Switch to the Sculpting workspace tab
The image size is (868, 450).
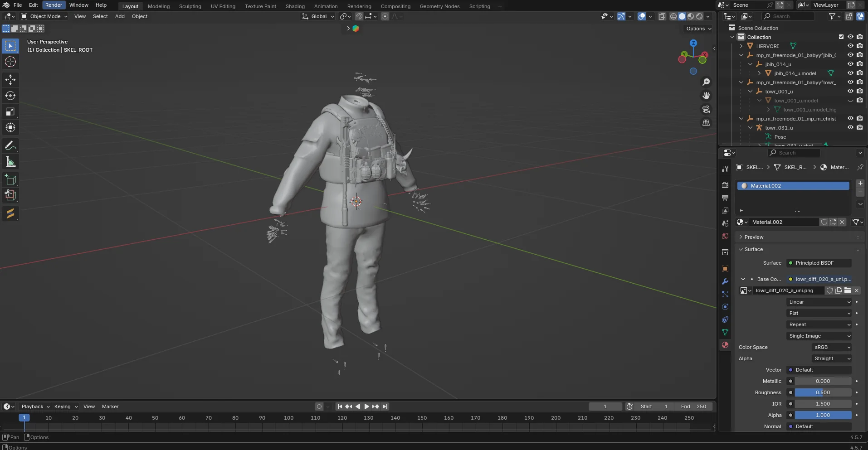(x=190, y=6)
